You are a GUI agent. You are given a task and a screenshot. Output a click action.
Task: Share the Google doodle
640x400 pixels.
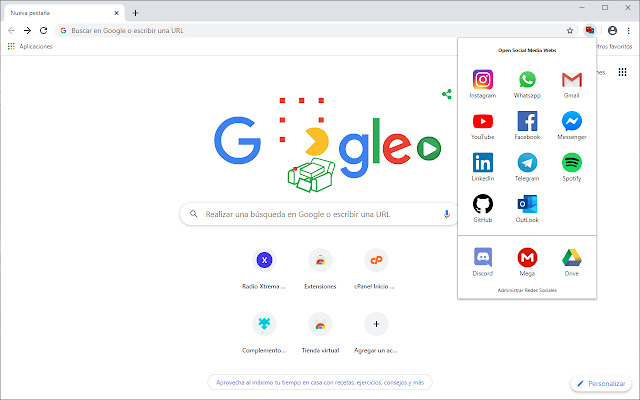click(447, 94)
